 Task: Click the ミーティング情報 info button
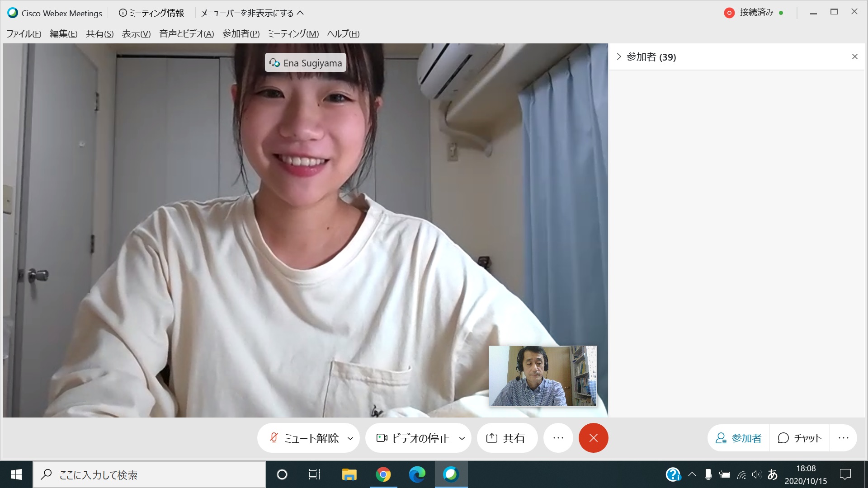coord(151,13)
